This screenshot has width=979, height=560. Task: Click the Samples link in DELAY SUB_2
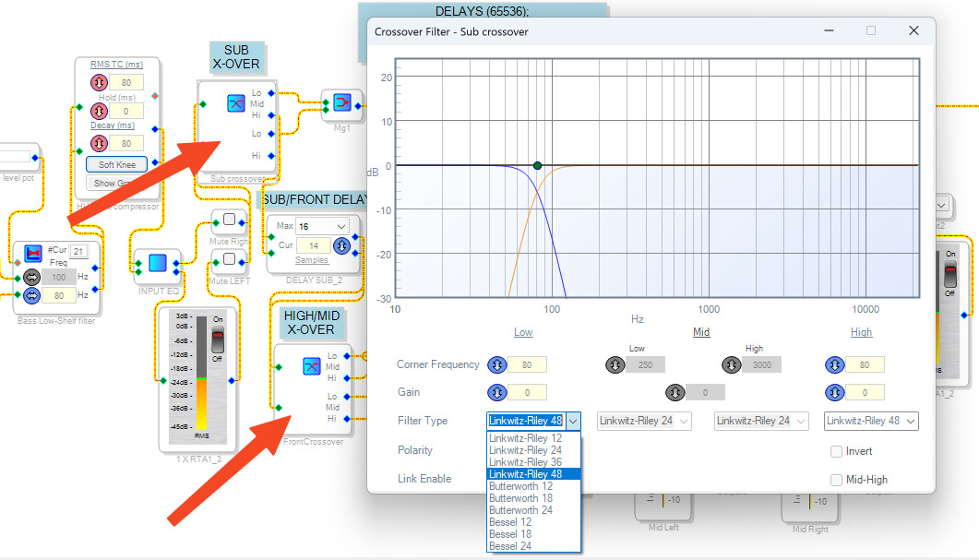[x=312, y=260]
